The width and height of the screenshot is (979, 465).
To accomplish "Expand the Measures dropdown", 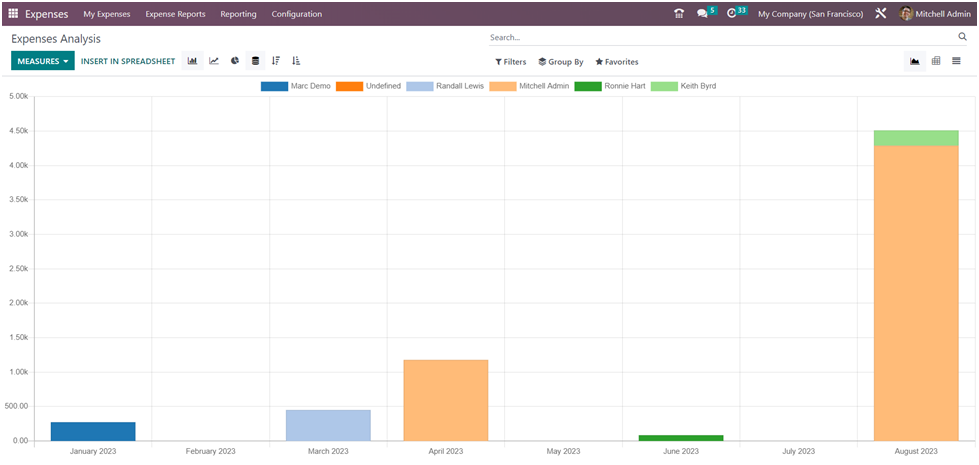I will pos(43,61).
